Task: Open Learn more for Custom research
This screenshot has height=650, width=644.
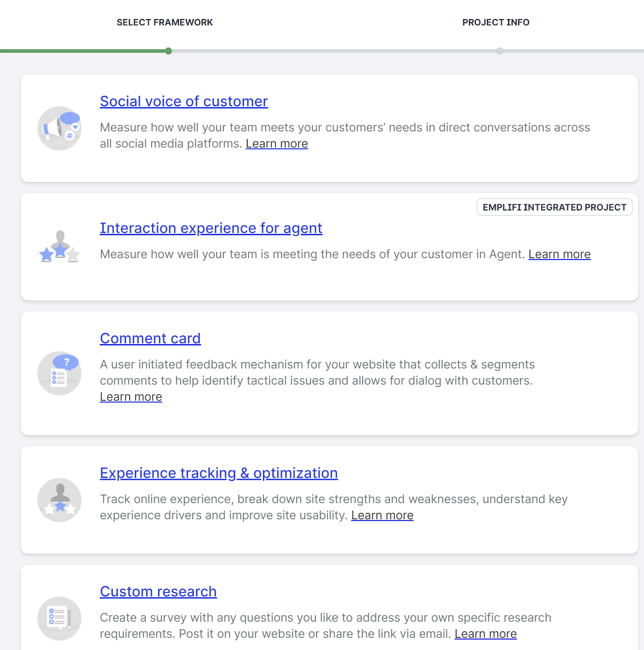Action: [x=486, y=634]
